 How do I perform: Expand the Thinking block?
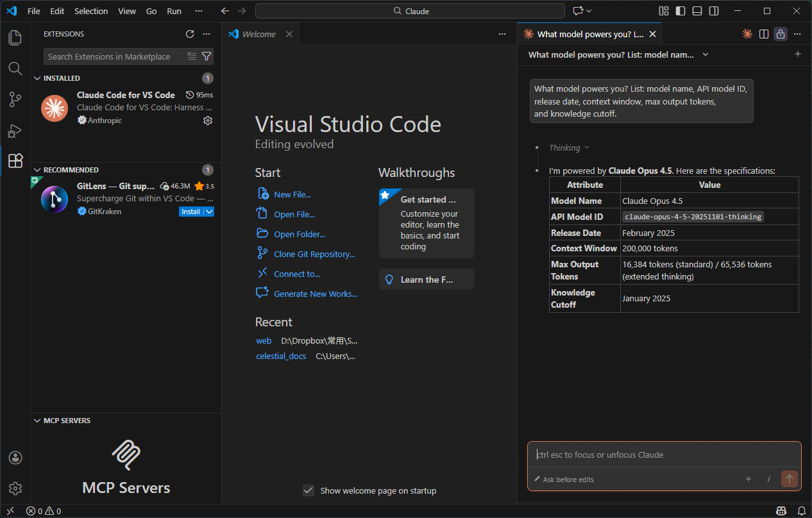click(x=569, y=147)
